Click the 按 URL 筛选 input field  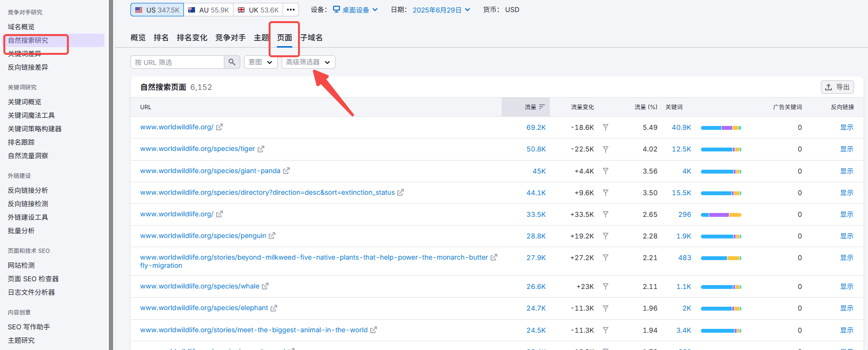(x=177, y=62)
